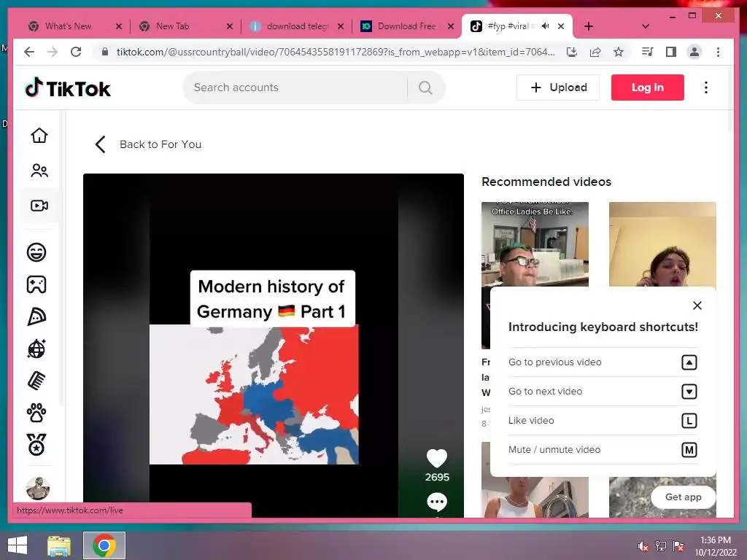The height and width of the screenshot is (560, 747).
Task: Select the Beauty comb category icon
Action: click(x=36, y=381)
